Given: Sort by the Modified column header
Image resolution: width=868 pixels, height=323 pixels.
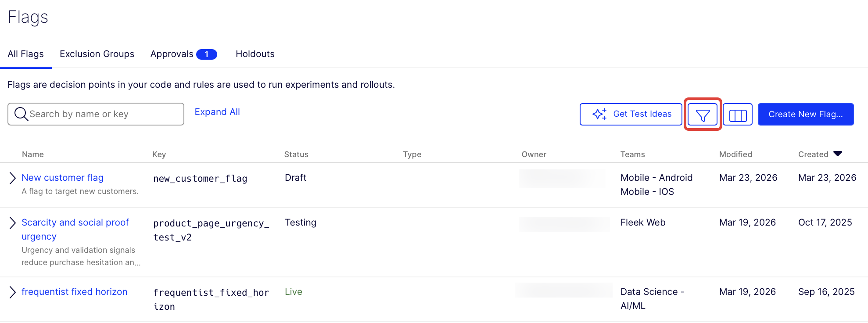Looking at the screenshot, I should [x=735, y=154].
